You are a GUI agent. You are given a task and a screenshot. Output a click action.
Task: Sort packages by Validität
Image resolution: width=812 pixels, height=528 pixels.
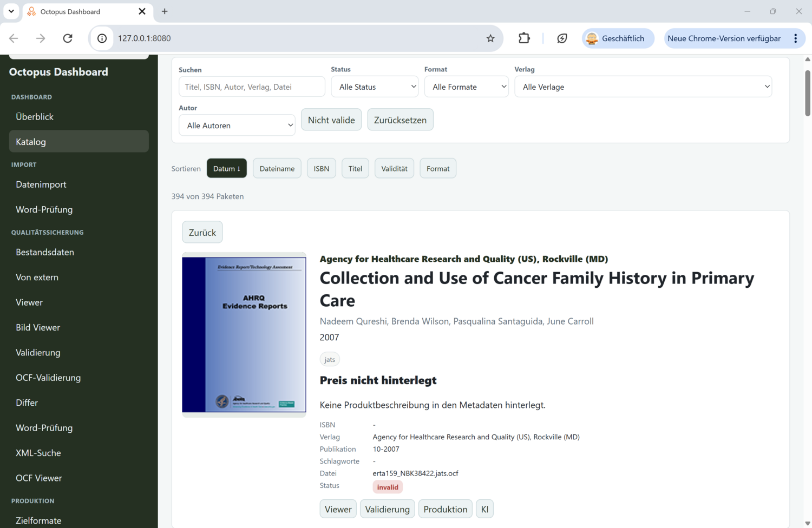point(394,168)
